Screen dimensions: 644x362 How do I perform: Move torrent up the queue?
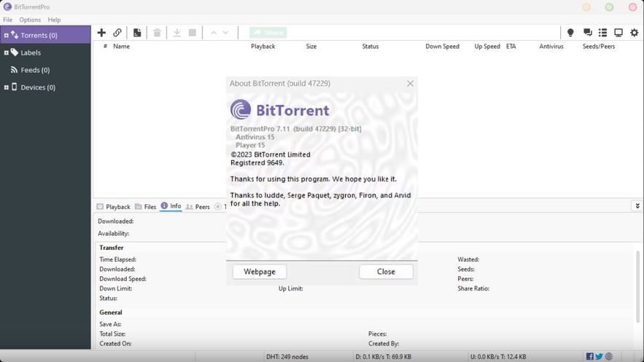click(x=214, y=33)
